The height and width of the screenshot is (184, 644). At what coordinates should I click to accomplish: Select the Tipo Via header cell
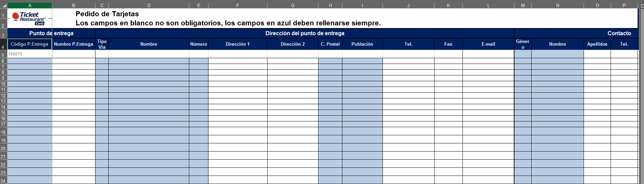pyautogui.click(x=102, y=44)
